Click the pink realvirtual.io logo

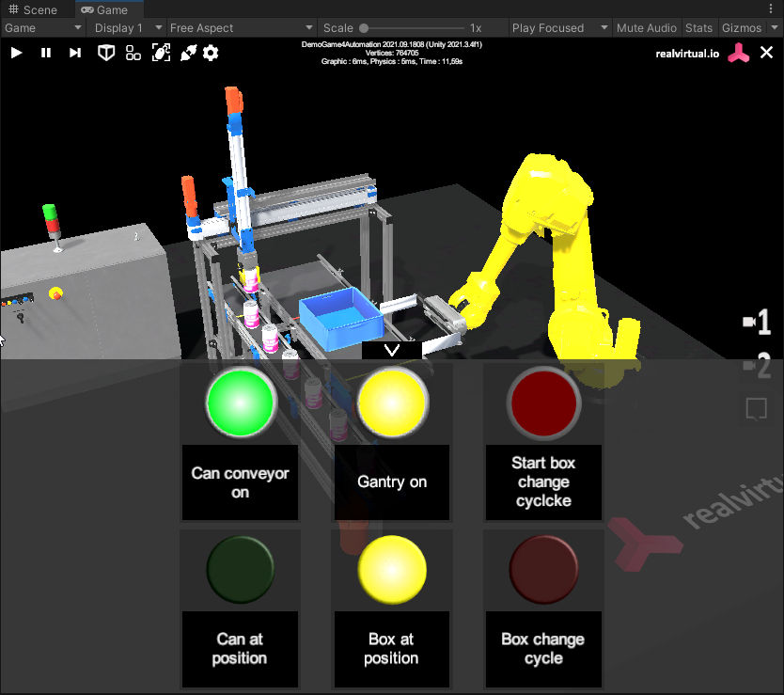(740, 53)
